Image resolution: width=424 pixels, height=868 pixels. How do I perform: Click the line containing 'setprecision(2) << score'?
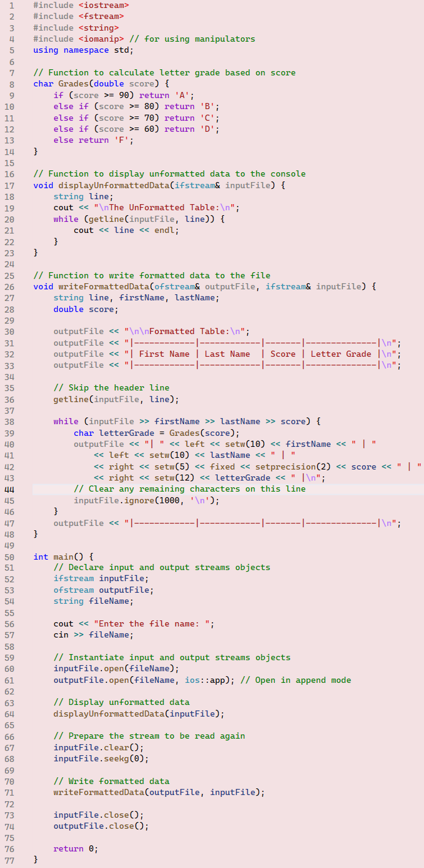(258, 466)
